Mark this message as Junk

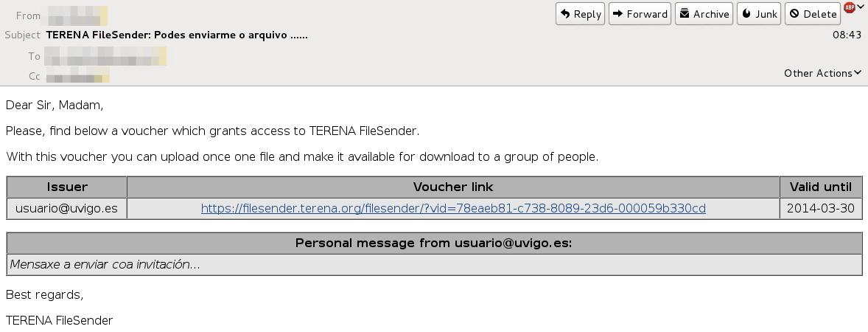tap(759, 14)
